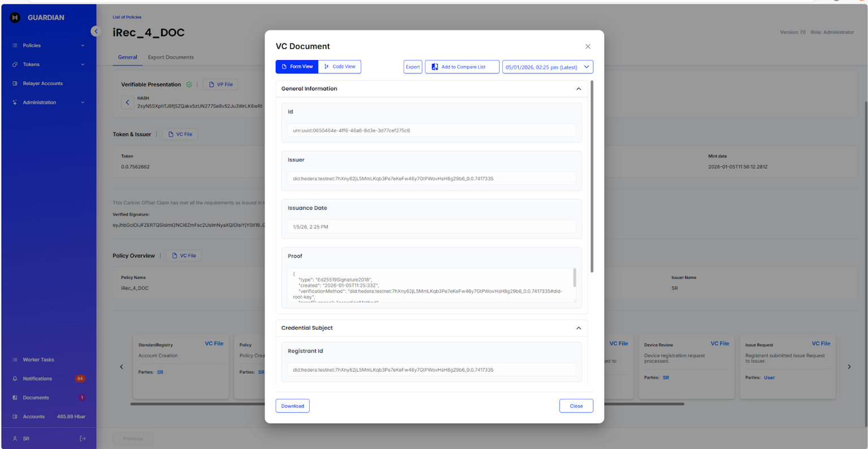This screenshot has width=868, height=449.
Task: Open Worker Tasks in sidebar
Action: tap(38, 360)
